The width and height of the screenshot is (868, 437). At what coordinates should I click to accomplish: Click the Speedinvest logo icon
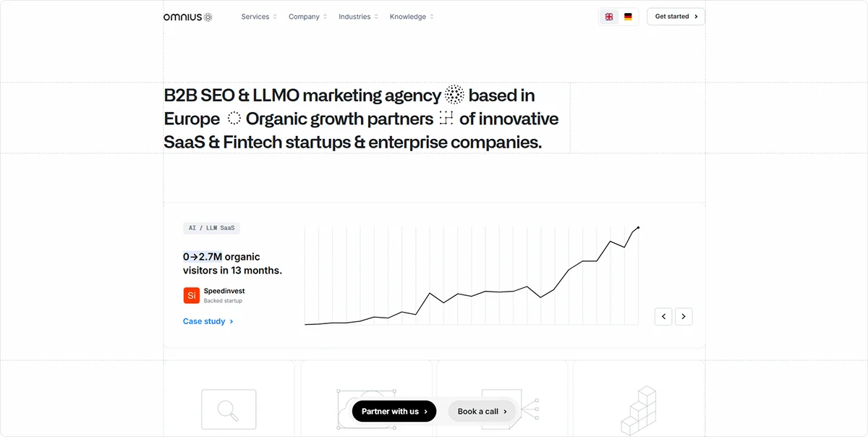(191, 295)
